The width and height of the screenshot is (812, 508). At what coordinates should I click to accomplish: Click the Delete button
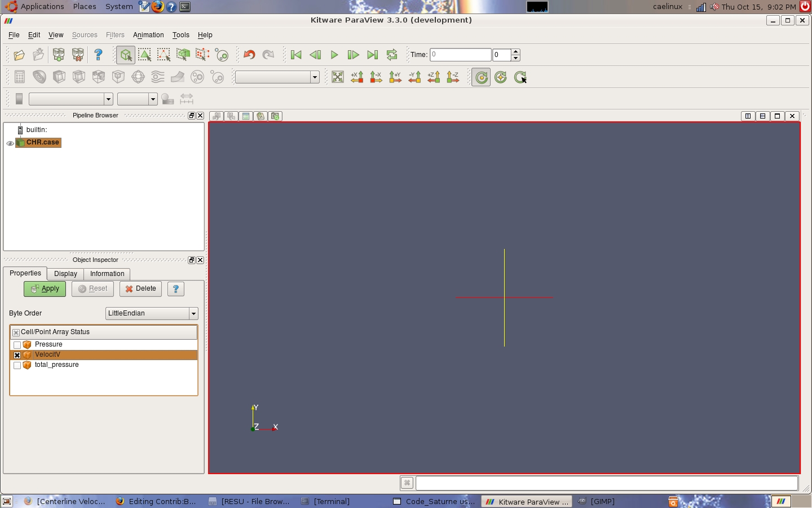140,289
